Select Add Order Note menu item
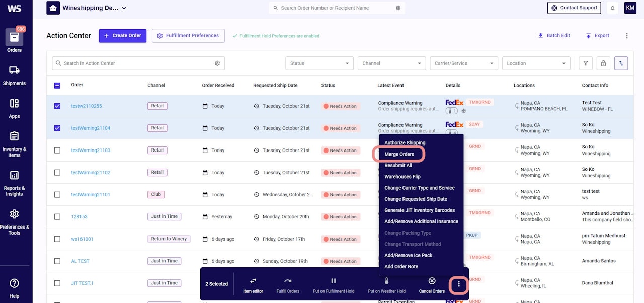Image resolution: width=644 pixels, height=303 pixels. (401, 267)
